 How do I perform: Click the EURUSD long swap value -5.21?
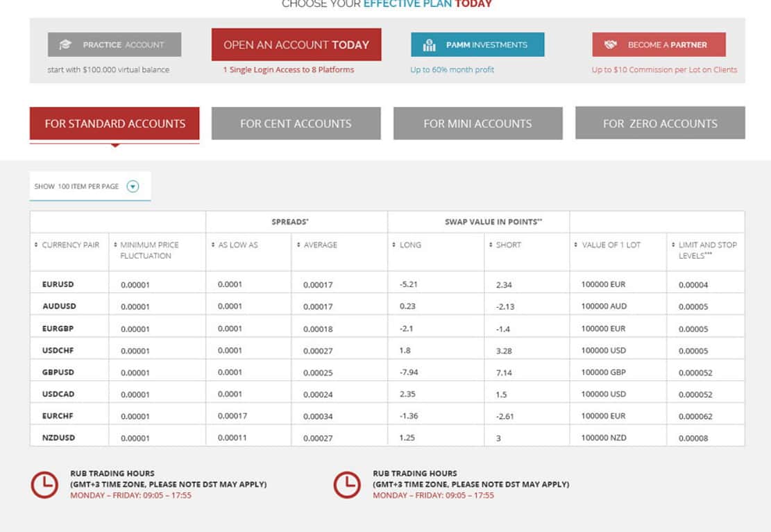(x=409, y=284)
